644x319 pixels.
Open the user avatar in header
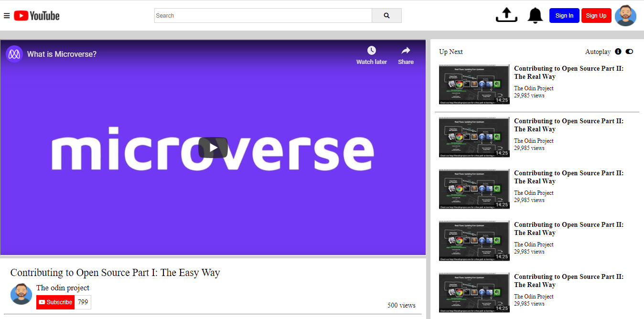pos(625,16)
